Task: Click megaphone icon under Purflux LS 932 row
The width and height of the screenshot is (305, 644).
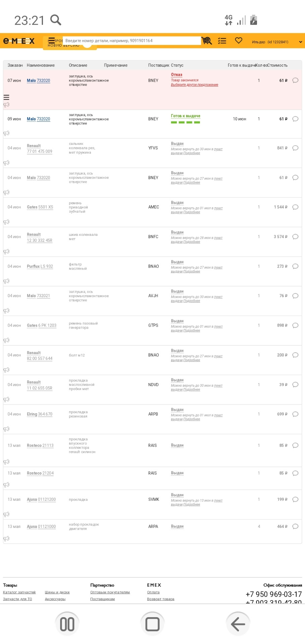Action: 6,281
